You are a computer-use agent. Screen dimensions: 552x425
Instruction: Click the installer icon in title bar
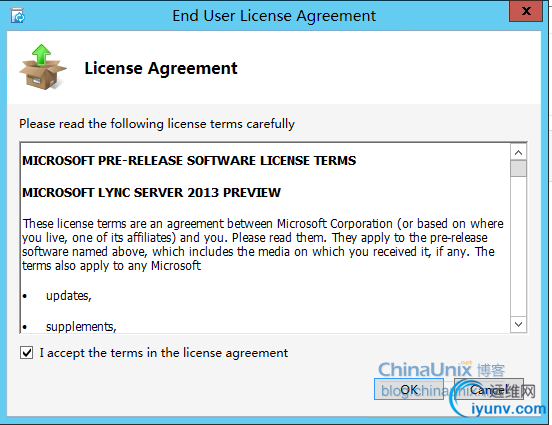coord(17,16)
